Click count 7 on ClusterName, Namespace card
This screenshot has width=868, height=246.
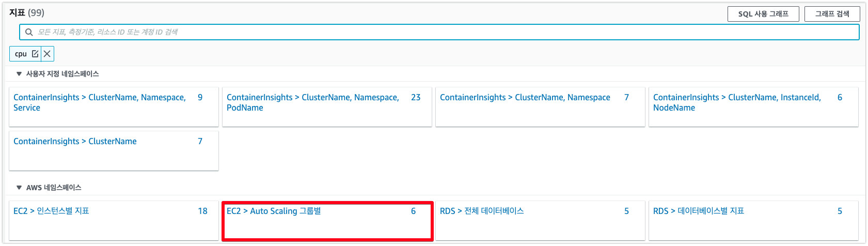coord(626,97)
